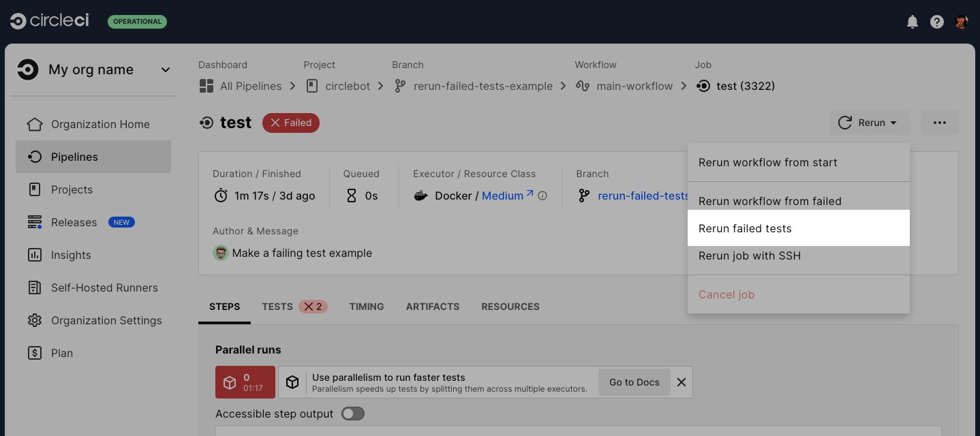Click the Plan dollar icon
The image size is (980, 436).
[x=35, y=353]
